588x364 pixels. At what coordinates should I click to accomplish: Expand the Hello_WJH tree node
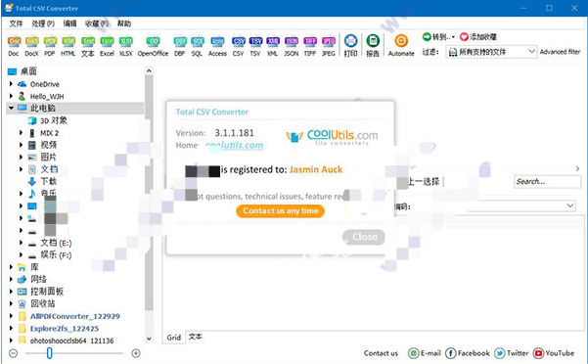click(11, 96)
